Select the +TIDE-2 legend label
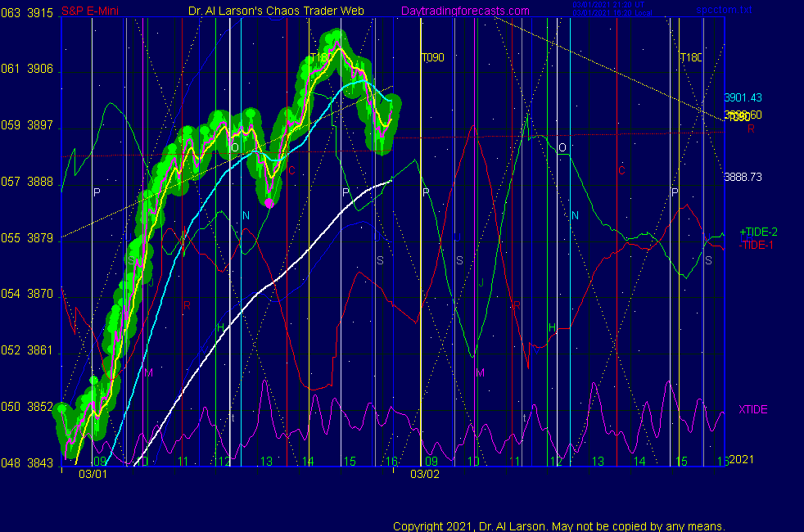The width and height of the screenshot is (804, 532). [758, 232]
